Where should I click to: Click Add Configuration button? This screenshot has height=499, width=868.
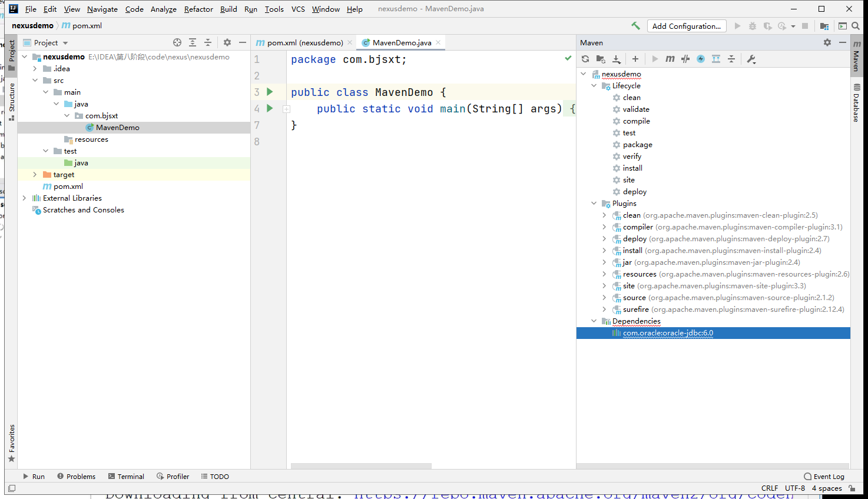coord(687,26)
